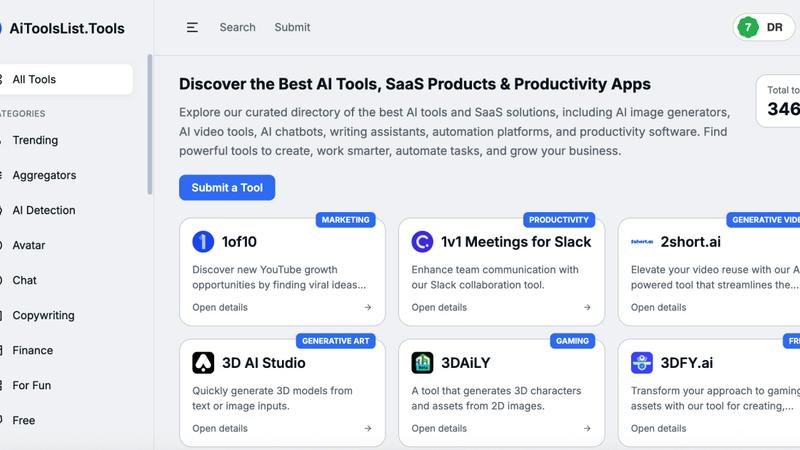Open Search in top navigation
Image resolution: width=800 pixels, height=450 pixels.
237,28
